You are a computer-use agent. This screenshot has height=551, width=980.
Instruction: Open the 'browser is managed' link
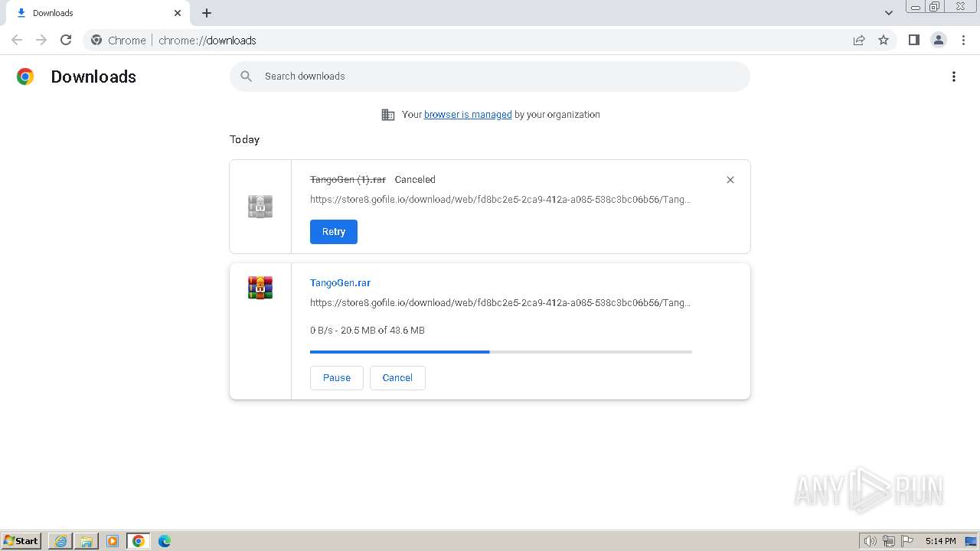tap(468, 115)
